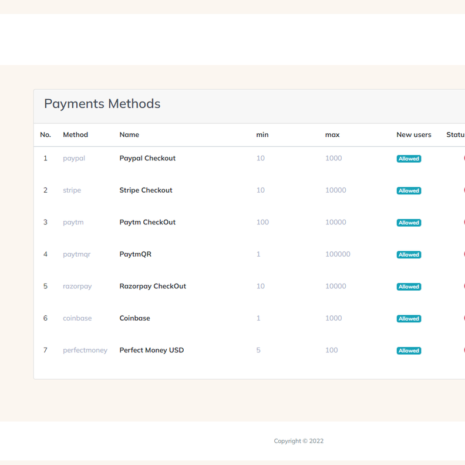Open the Razorpay CheckOut entry

pos(153,286)
